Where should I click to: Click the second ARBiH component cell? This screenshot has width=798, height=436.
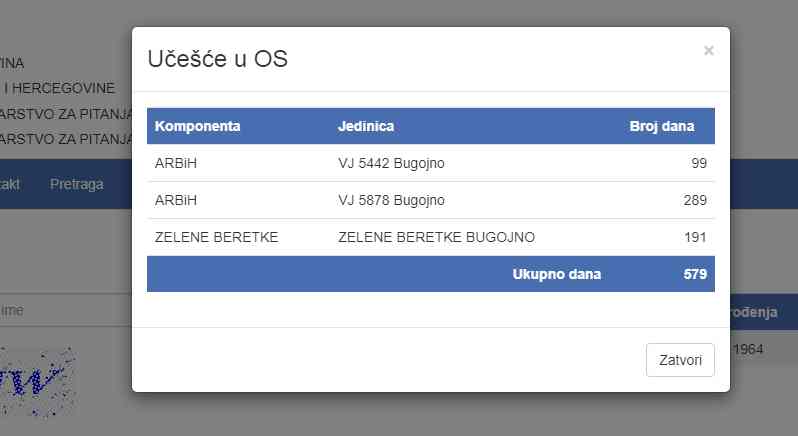pos(176,200)
